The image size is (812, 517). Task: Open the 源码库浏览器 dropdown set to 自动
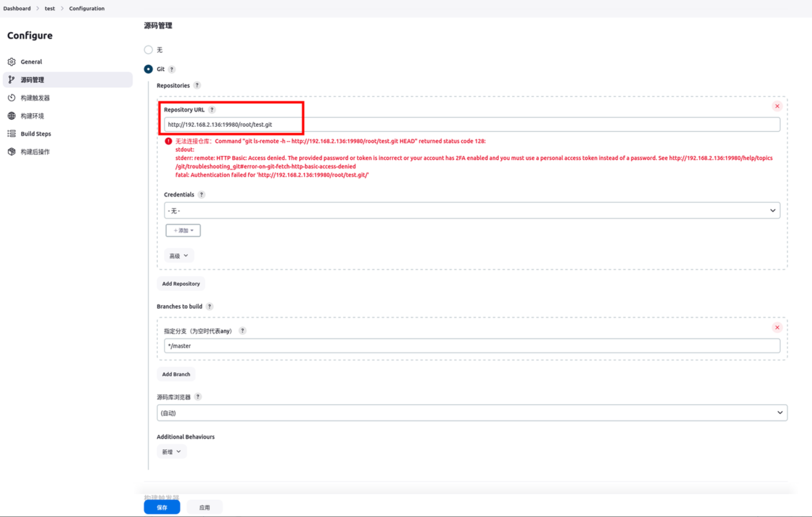click(472, 413)
